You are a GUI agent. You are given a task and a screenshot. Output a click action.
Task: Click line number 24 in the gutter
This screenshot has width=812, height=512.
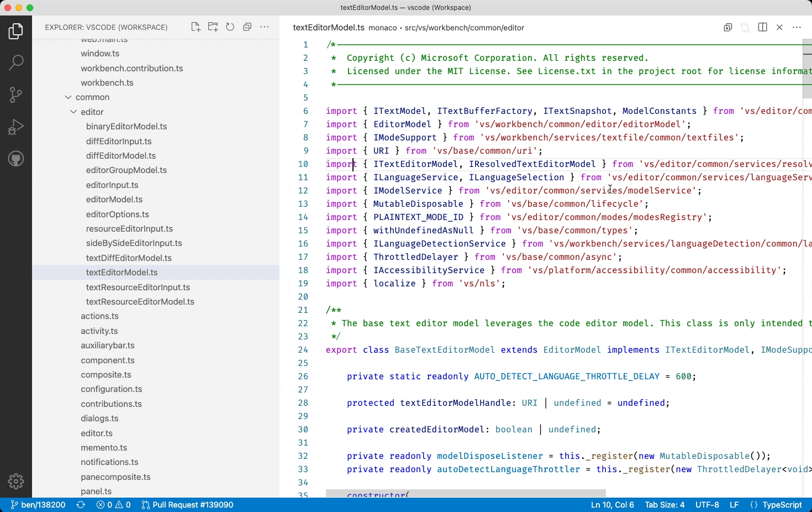pos(303,350)
